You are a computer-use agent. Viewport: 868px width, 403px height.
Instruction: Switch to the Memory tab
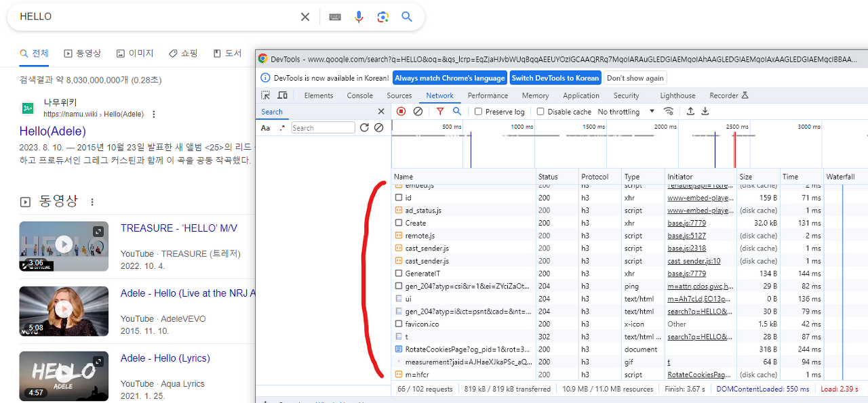coord(536,96)
